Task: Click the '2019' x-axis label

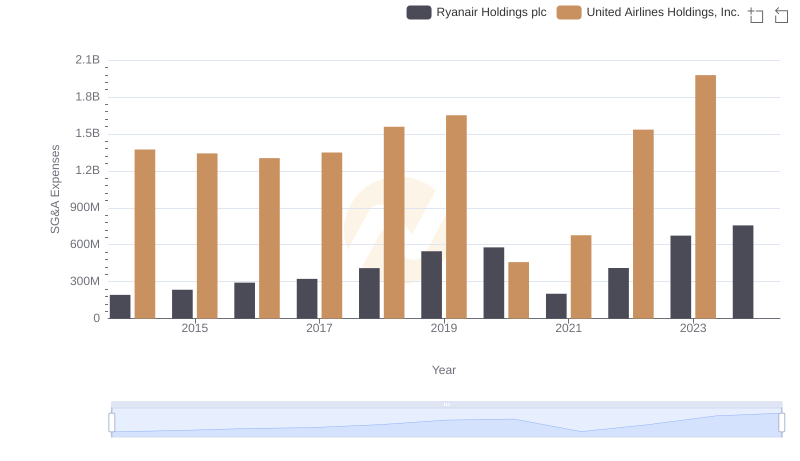Action: pos(444,328)
